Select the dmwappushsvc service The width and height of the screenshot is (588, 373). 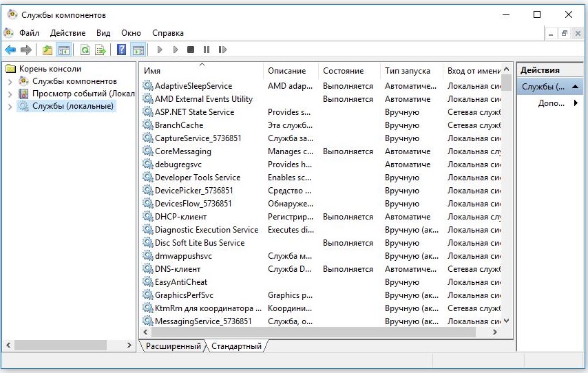pyautogui.click(x=183, y=256)
